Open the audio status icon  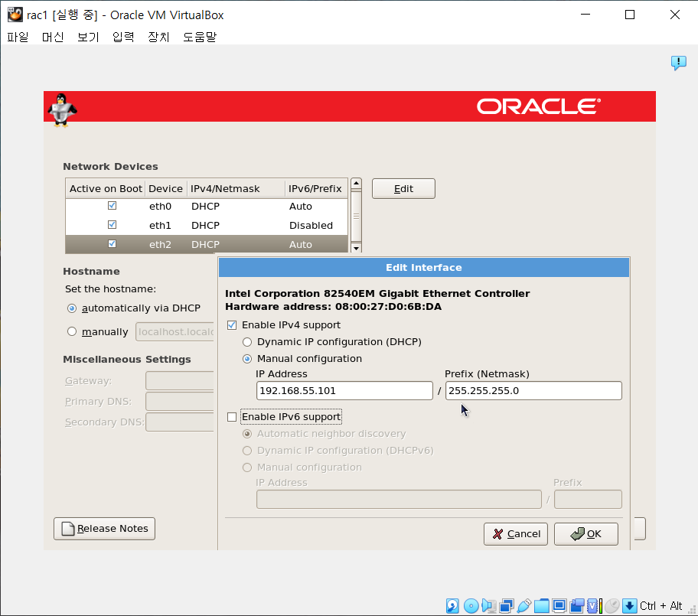point(489,606)
